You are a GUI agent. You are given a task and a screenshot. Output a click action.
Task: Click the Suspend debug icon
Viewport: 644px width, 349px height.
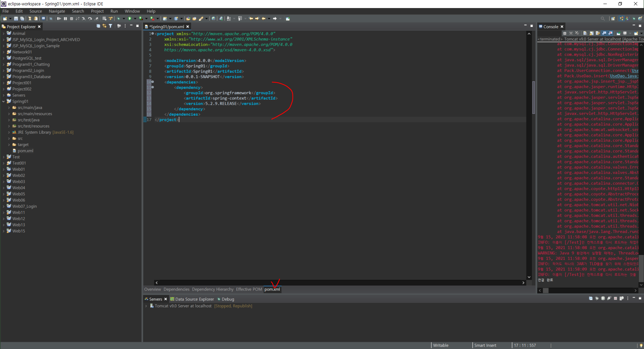[65, 18]
